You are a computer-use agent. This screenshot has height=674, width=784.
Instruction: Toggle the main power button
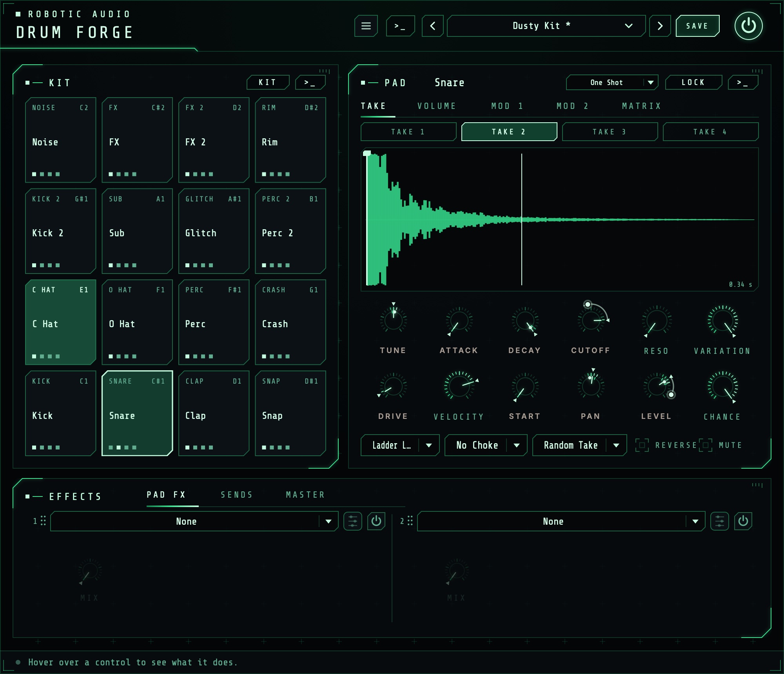(748, 26)
